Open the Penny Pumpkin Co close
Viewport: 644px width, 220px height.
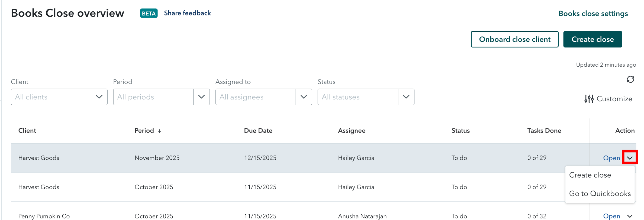(x=611, y=216)
